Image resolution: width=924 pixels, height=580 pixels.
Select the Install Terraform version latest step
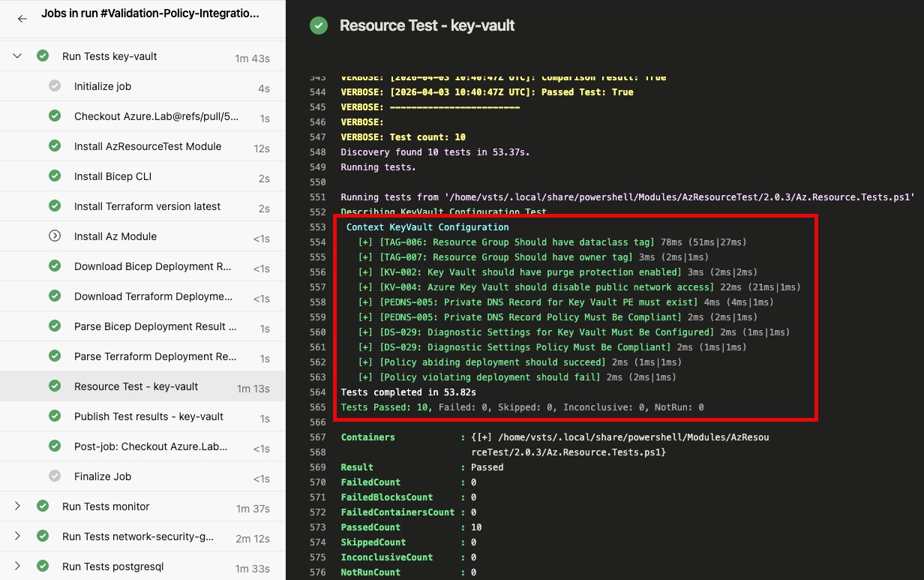[147, 206]
